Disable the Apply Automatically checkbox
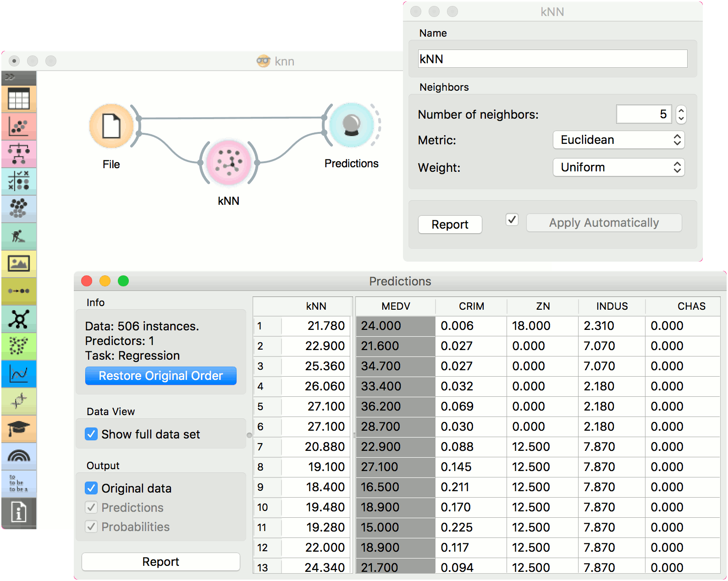Viewport: 728px width, 581px height. click(512, 220)
